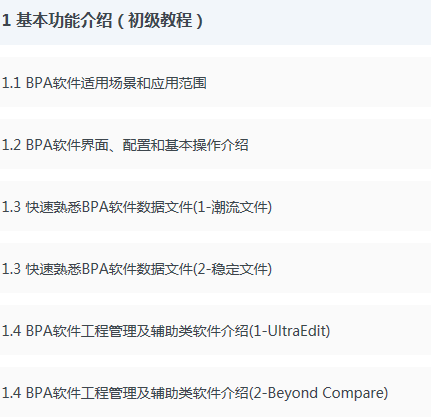This screenshot has width=431, height=418.
Task: Click the row about 适用场景和应用范围
Action: coord(215,82)
